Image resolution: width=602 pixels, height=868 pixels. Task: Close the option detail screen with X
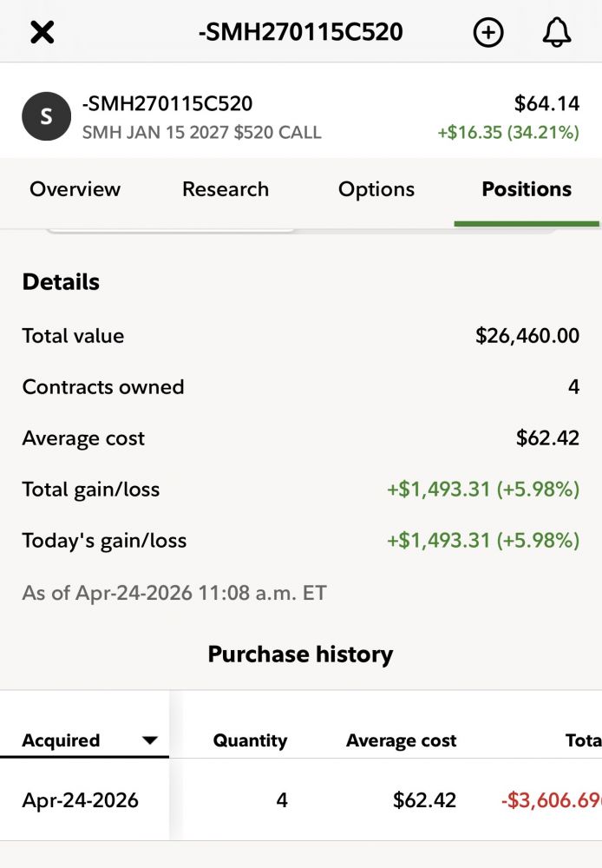point(42,33)
